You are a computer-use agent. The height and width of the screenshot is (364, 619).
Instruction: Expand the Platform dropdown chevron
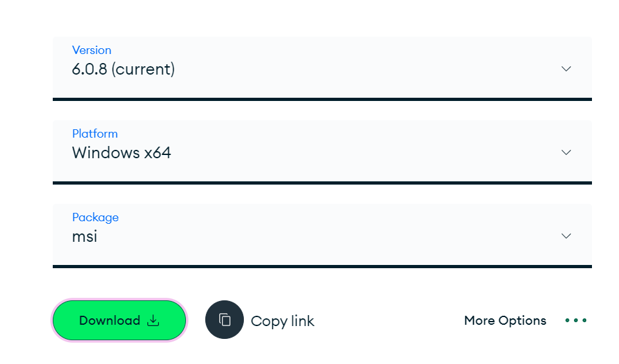(x=566, y=152)
